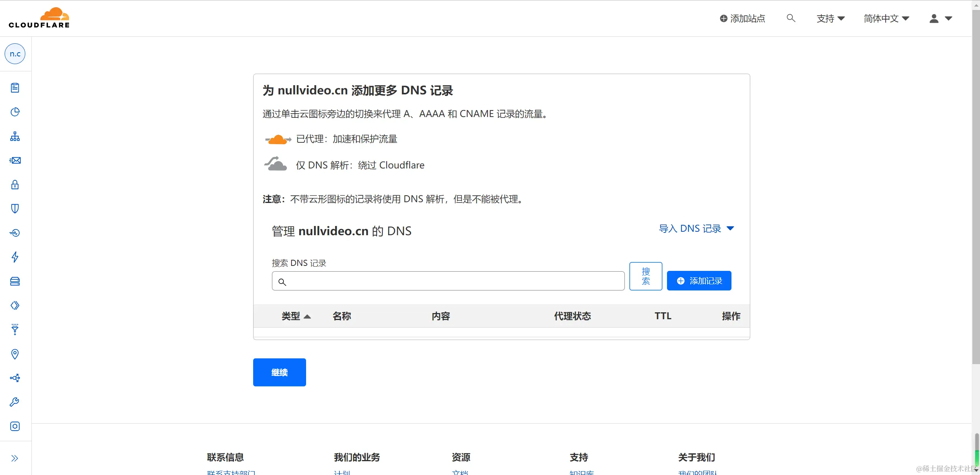Open the 支持 dropdown menu
Viewport: 980px width, 475px height.
[x=830, y=18]
